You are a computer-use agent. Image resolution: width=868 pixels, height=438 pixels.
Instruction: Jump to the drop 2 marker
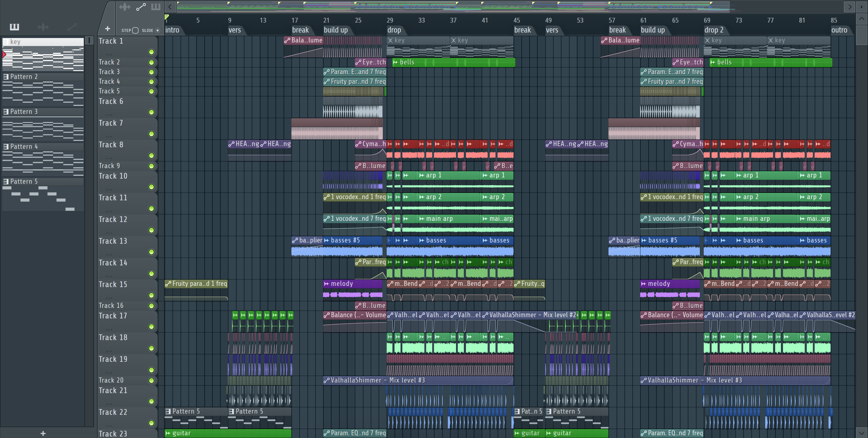click(714, 30)
